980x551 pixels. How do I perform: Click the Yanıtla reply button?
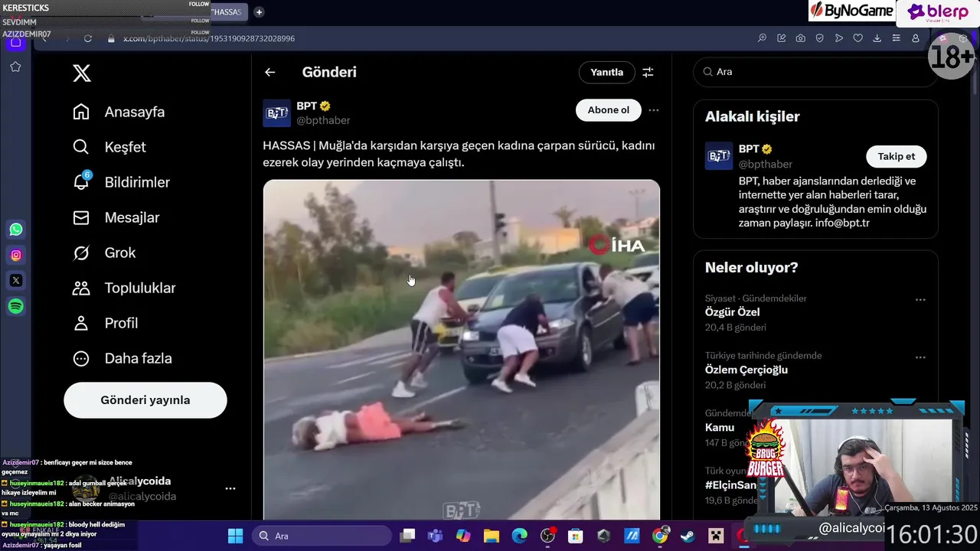[x=607, y=72]
